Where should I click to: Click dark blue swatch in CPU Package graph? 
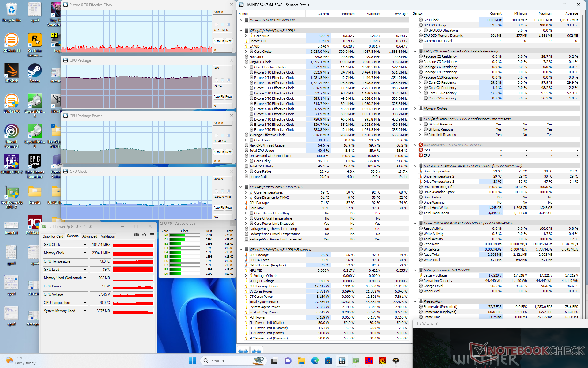[x=228, y=80]
